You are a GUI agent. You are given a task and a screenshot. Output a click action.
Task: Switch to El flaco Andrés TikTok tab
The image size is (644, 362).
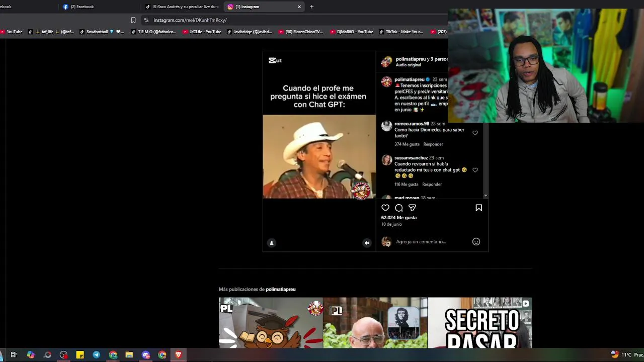point(182,7)
